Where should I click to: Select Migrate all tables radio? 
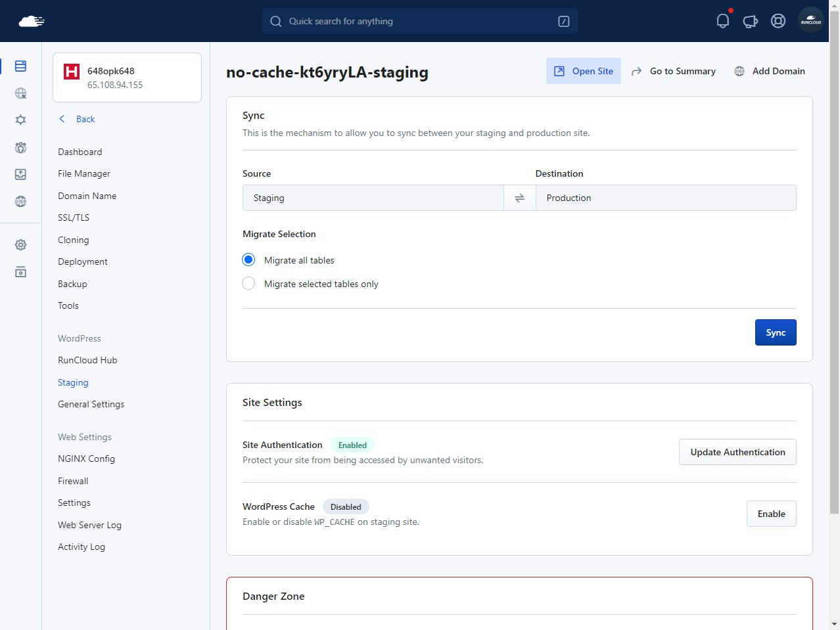(248, 259)
